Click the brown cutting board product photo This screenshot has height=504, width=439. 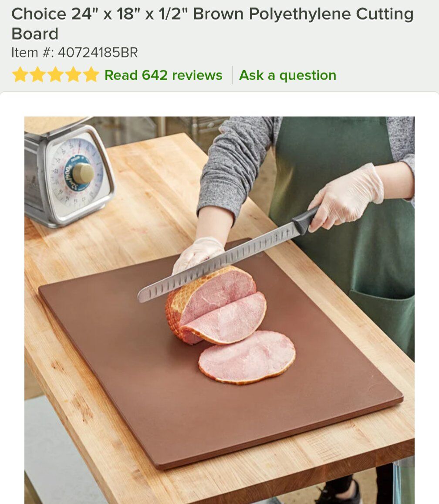(219, 310)
